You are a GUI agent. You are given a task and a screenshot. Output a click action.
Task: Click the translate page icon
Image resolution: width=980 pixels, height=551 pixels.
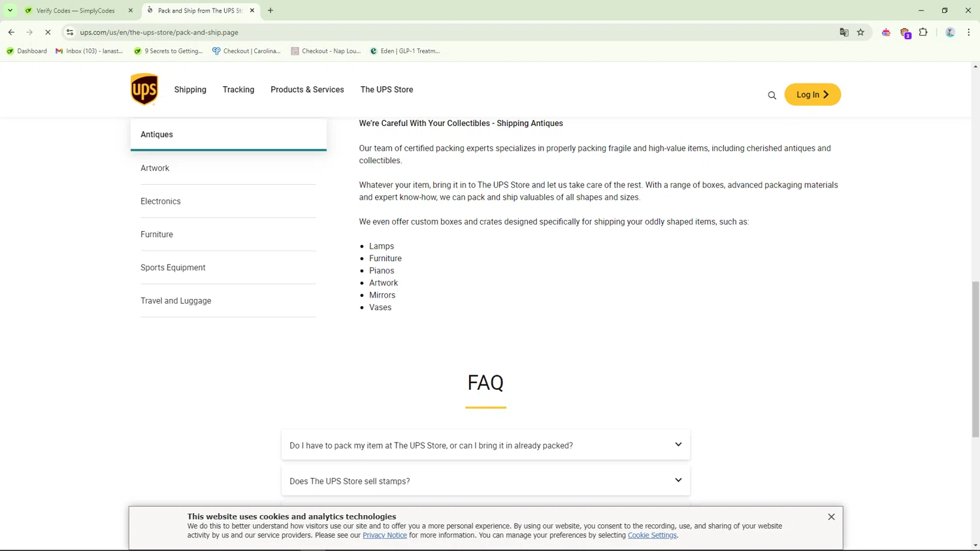pyautogui.click(x=844, y=32)
